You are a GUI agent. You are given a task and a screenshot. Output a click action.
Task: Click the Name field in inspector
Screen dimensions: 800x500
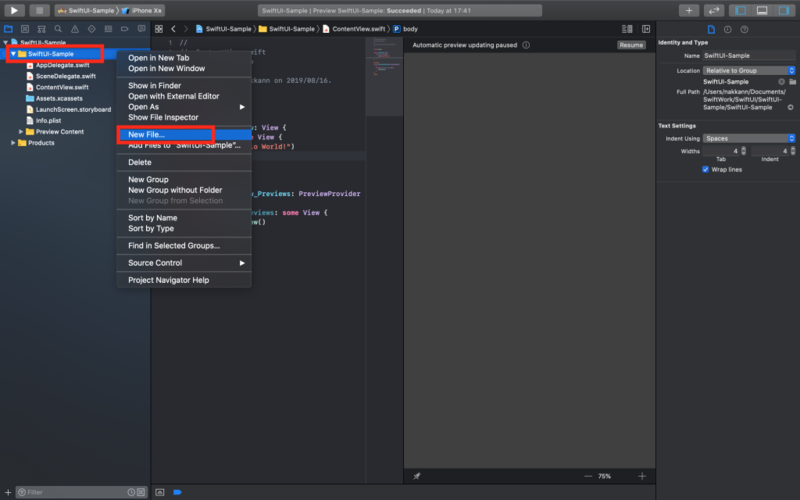pyautogui.click(x=749, y=55)
